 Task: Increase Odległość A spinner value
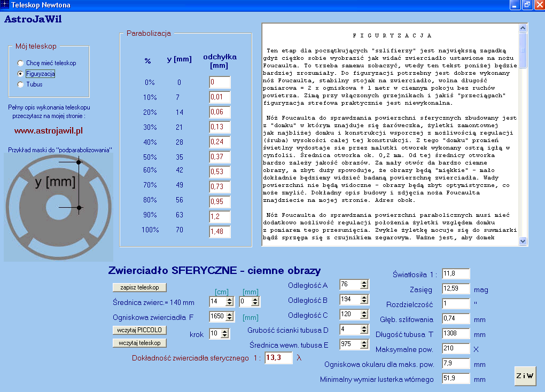364,283
